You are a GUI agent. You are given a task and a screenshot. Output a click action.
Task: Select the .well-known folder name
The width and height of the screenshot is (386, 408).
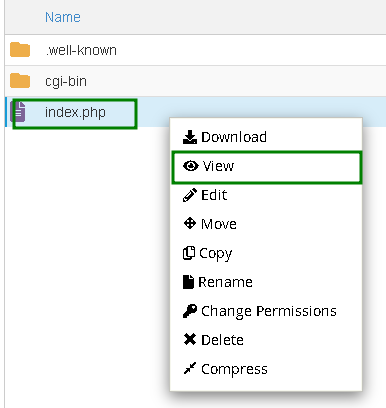tap(81, 50)
